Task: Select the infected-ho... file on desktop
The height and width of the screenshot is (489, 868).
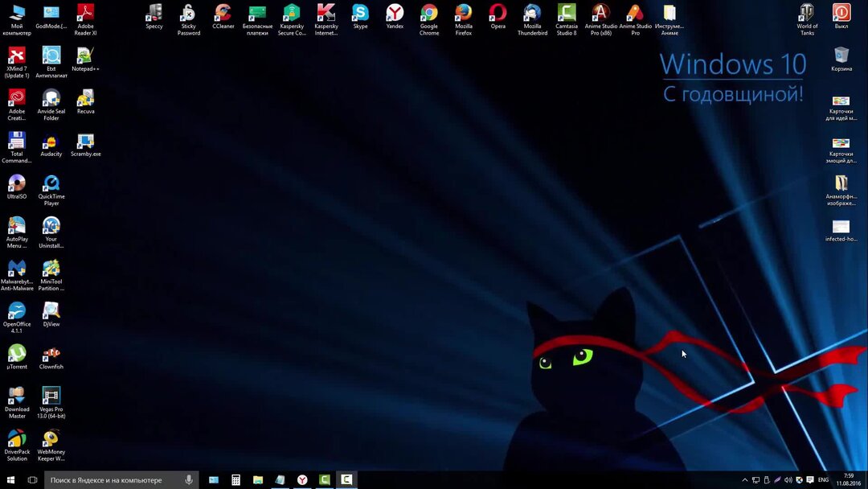Action: coord(841,230)
